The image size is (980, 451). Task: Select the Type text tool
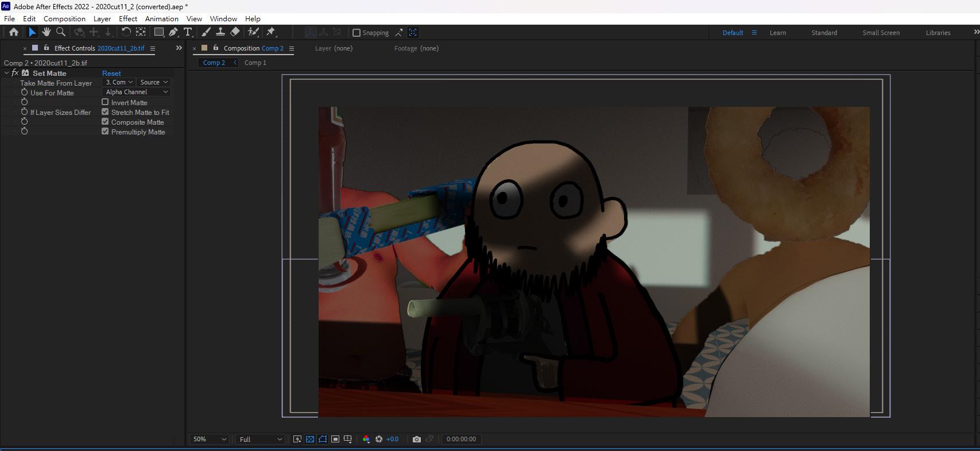(x=188, y=32)
